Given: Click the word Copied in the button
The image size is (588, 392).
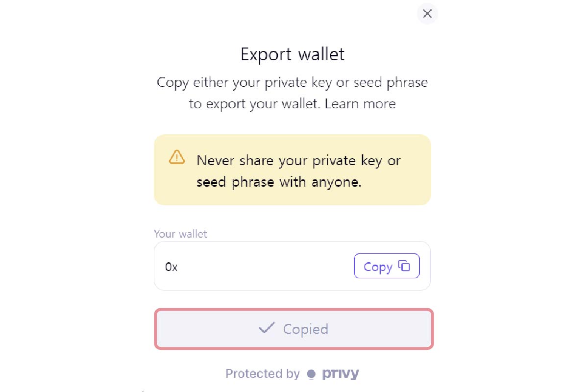Looking at the screenshot, I should (x=305, y=329).
